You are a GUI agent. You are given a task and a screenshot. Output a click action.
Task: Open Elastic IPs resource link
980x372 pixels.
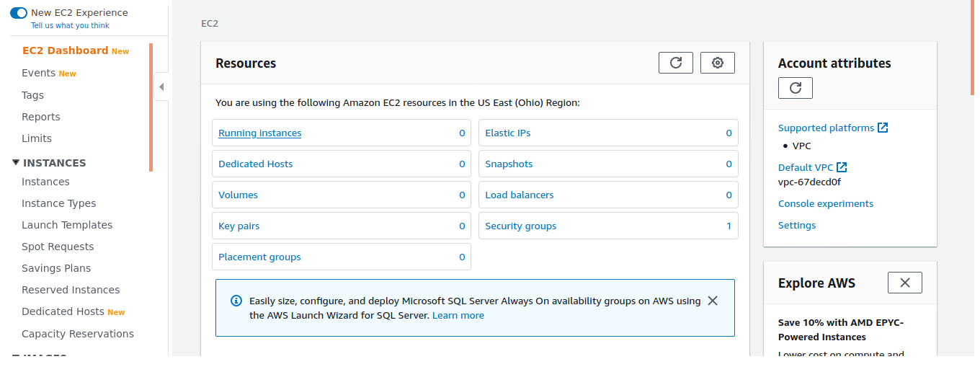pos(507,133)
